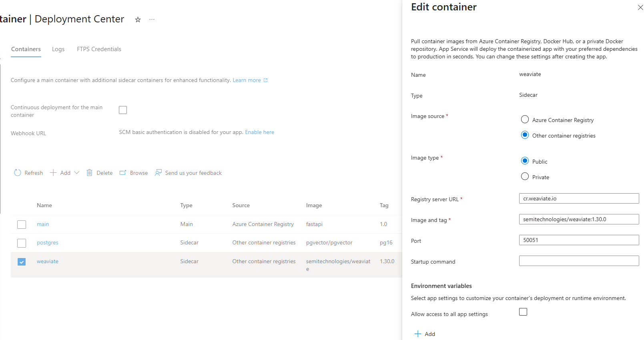The width and height of the screenshot is (644, 340).
Task: Click the Registry server URL field
Action: (579, 198)
